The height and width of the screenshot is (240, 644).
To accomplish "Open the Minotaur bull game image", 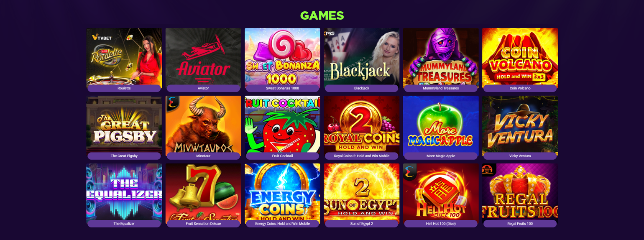I will [203, 124].
